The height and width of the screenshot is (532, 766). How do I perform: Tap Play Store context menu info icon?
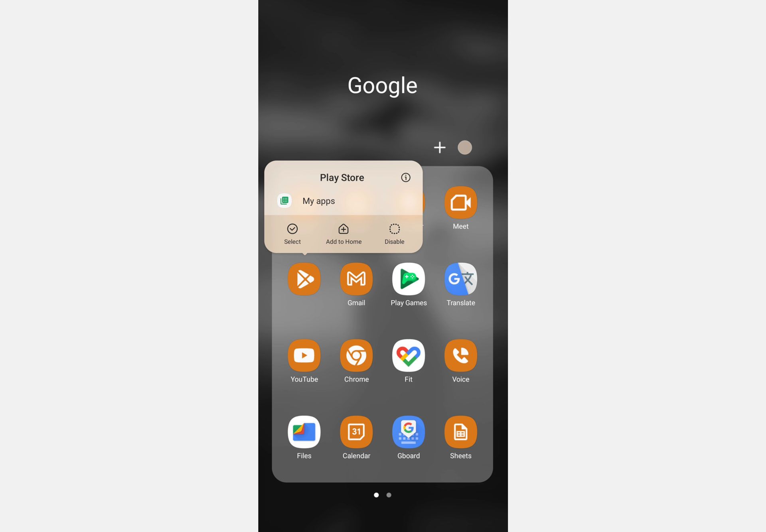click(406, 177)
